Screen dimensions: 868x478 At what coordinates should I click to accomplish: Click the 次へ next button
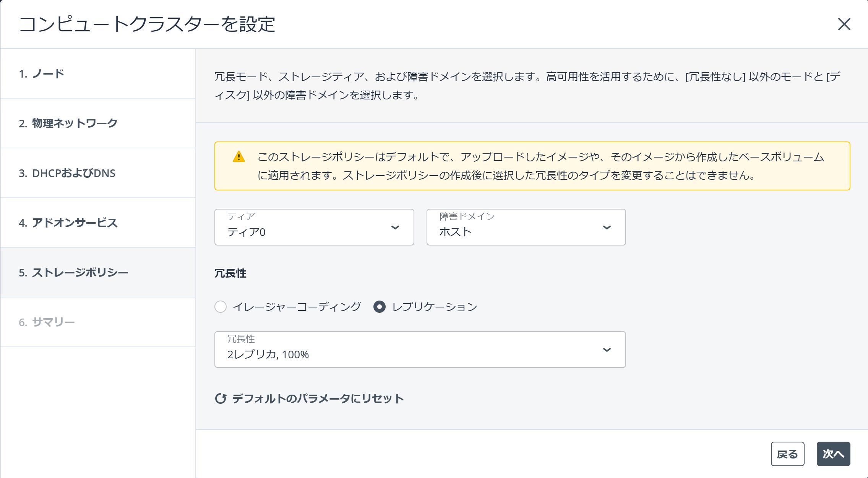[x=833, y=454]
